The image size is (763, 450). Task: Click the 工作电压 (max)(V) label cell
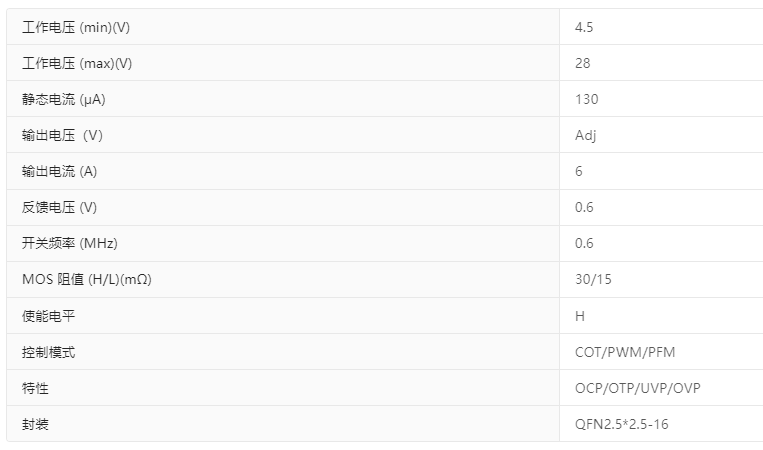click(77, 63)
